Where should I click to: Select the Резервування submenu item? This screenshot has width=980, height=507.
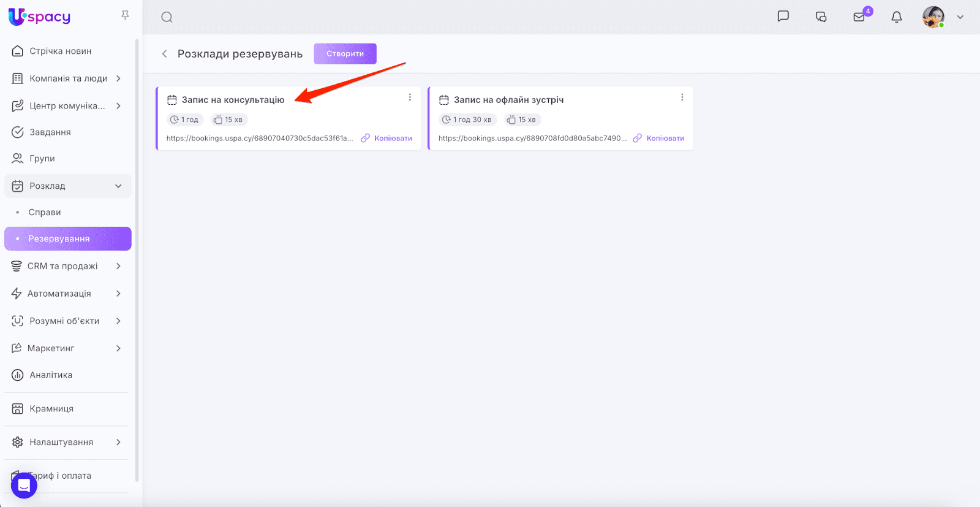click(68, 238)
